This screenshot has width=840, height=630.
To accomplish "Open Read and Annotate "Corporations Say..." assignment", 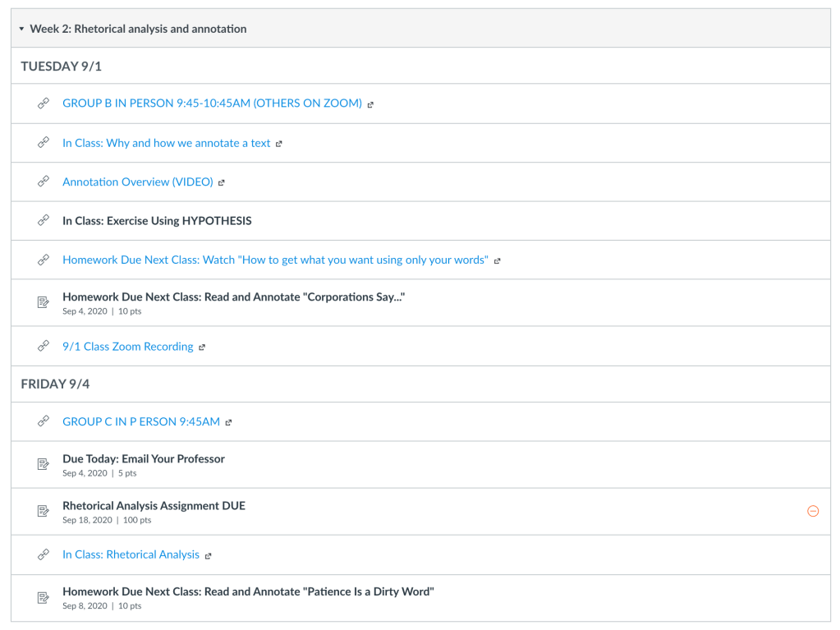I will (x=233, y=297).
